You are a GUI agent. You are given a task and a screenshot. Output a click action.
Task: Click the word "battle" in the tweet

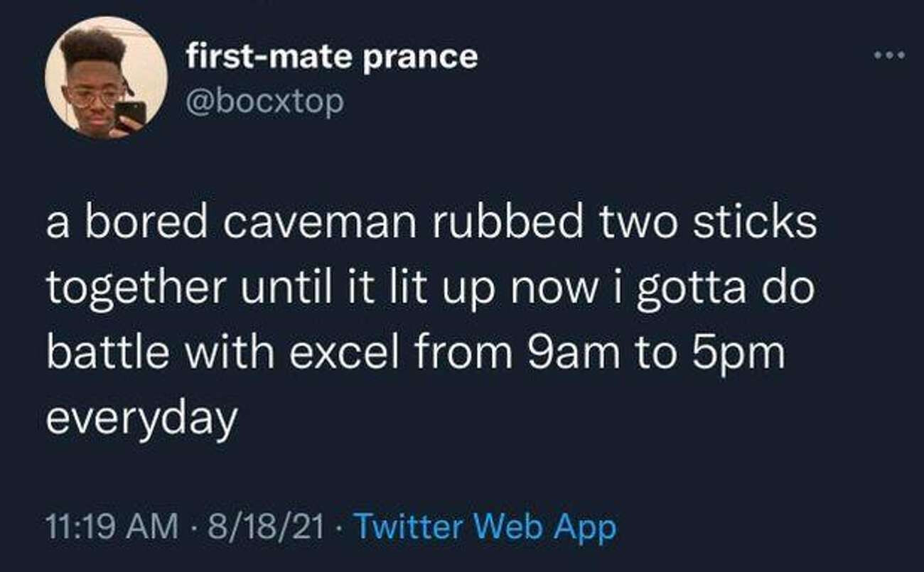click(107, 354)
